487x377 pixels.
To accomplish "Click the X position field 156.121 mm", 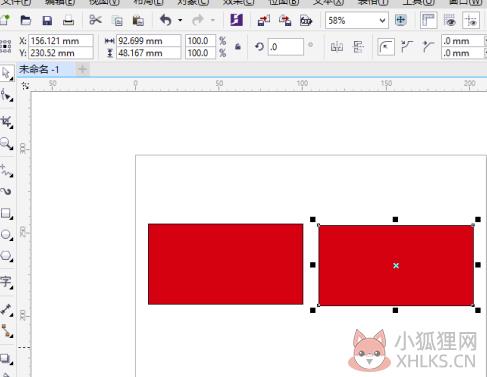I will click(x=61, y=41).
